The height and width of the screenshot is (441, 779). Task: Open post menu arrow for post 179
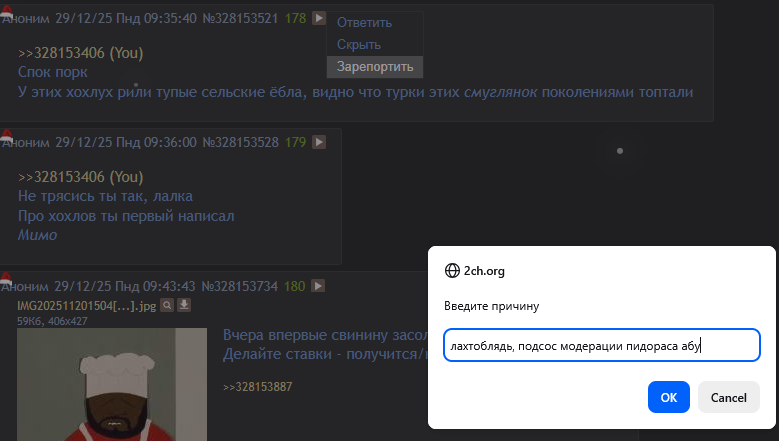tap(319, 142)
